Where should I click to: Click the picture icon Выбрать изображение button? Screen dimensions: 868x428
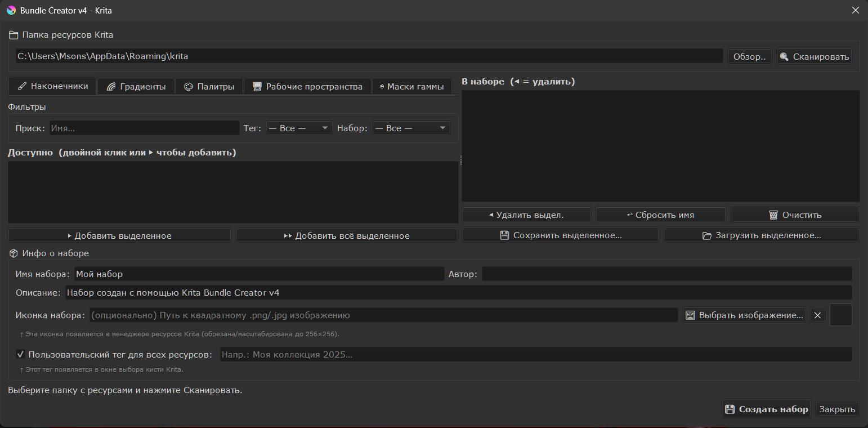tap(744, 315)
